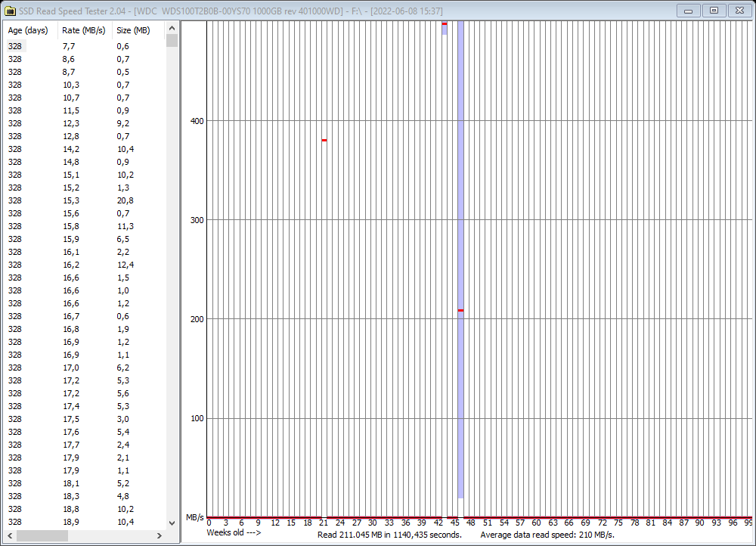This screenshot has height=546, width=756.
Task: Select the row with rate 14,2
Action: (x=85, y=149)
